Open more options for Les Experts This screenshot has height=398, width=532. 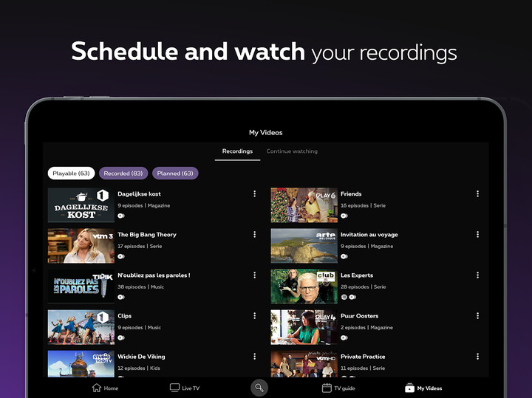tap(477, 275)
